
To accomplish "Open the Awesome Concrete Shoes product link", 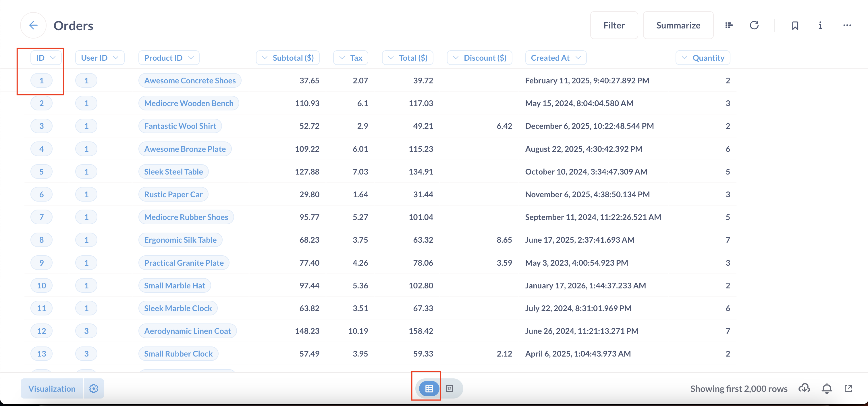I will (190, 80).
